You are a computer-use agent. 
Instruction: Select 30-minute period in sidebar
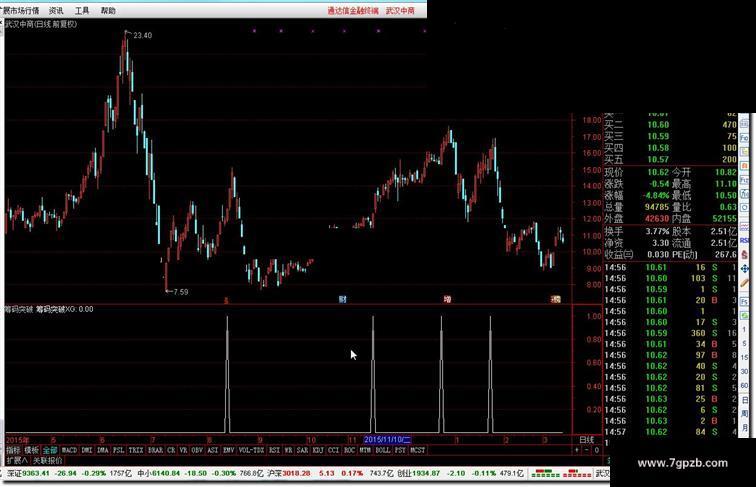click(x=744, y=372)
